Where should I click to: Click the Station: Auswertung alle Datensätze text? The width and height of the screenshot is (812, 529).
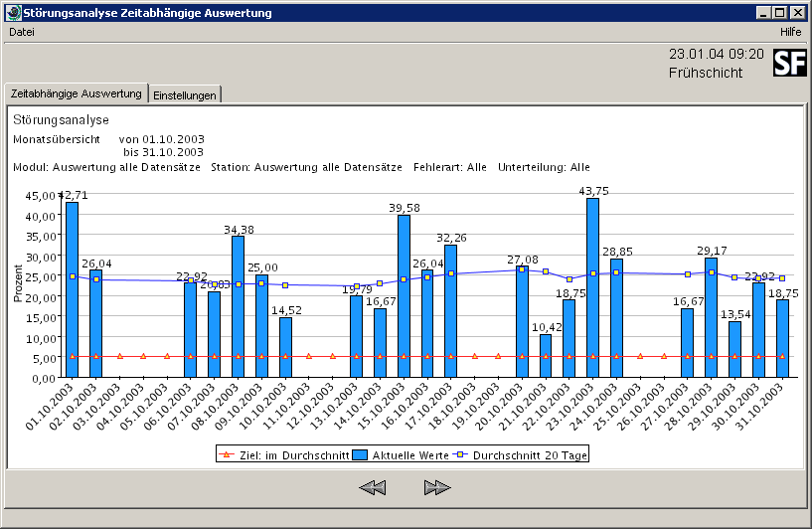pos(306,167)
